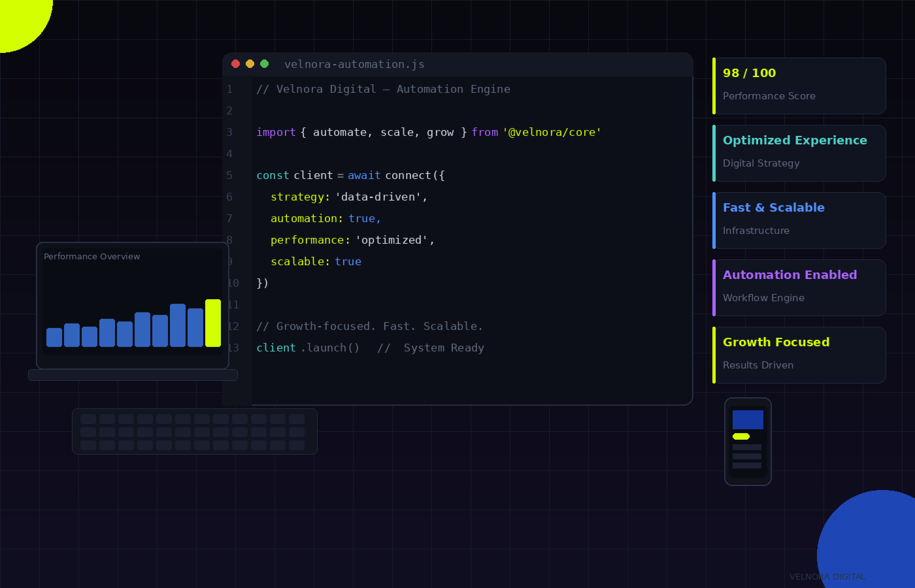Click the comment "// Velnora Digital — Automation Engine"
915x588 pixels.
pyautogui.click(x=384, y=89)
